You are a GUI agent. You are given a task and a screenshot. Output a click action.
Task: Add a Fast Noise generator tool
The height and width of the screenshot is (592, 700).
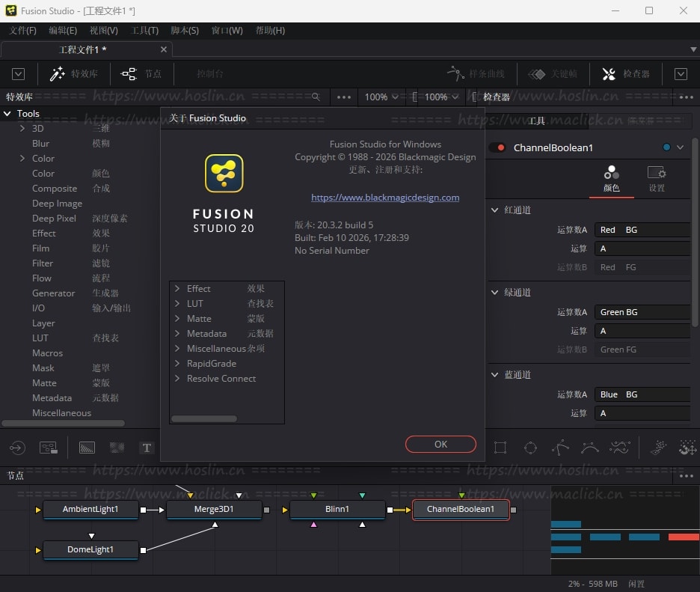click(117, 448)
